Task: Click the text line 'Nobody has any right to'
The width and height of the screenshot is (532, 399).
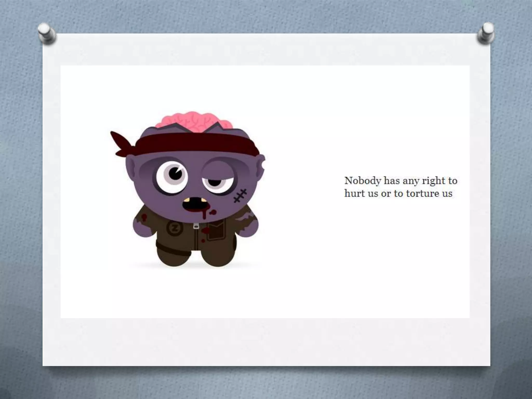Action: pyautogui.click(x=401, y=181)
